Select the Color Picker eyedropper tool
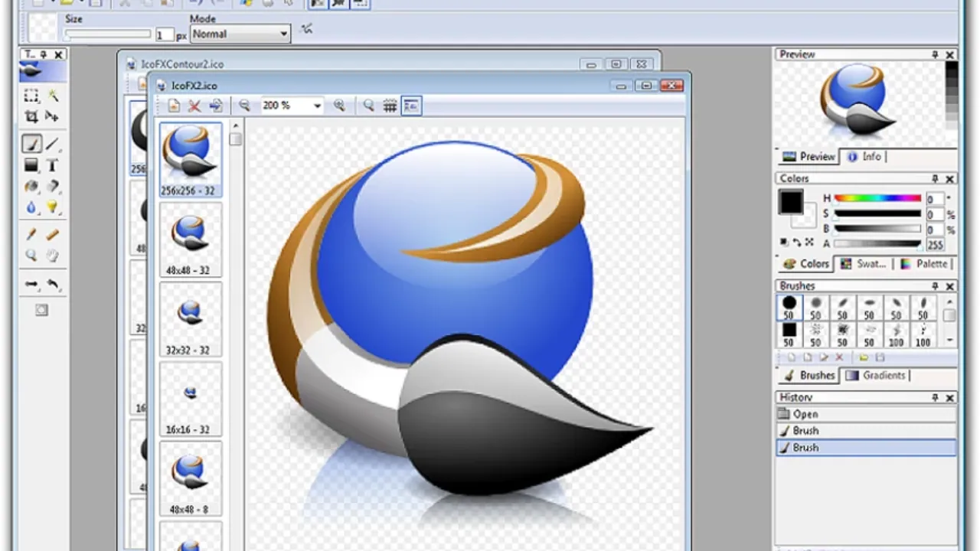 click(x=31, y=235)
